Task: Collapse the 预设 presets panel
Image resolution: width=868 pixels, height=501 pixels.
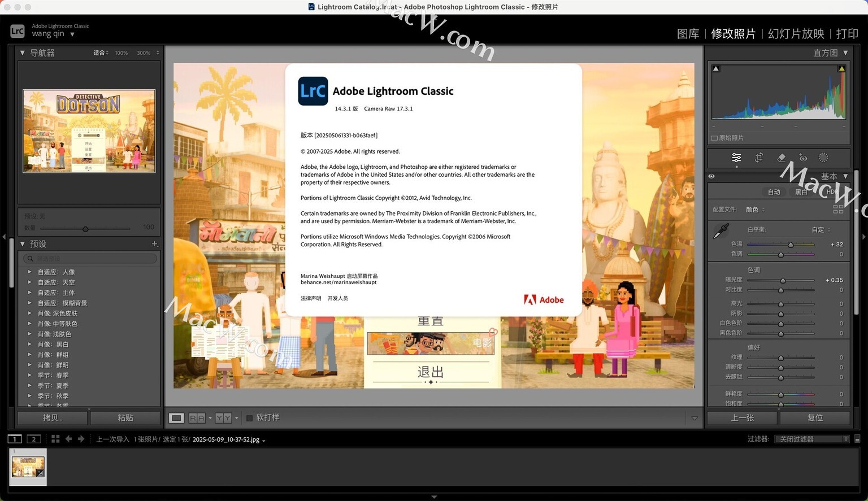Action: [22, 244]
